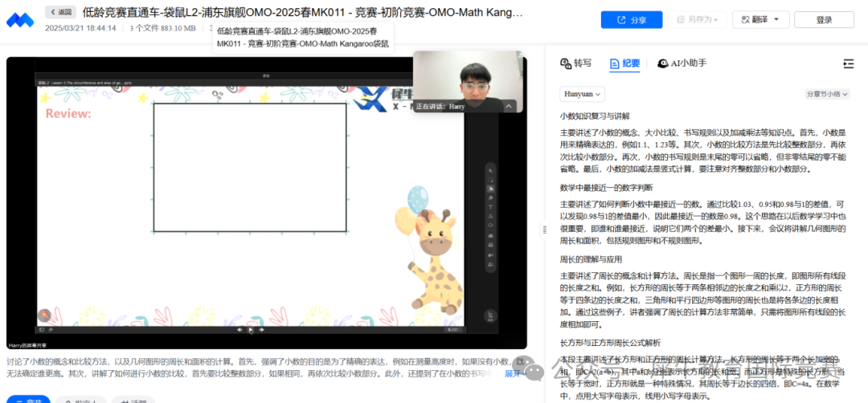The height and width of the screenshot is (403, 868).
Task: Go back with the 返回 button
Action: point(60,12)
